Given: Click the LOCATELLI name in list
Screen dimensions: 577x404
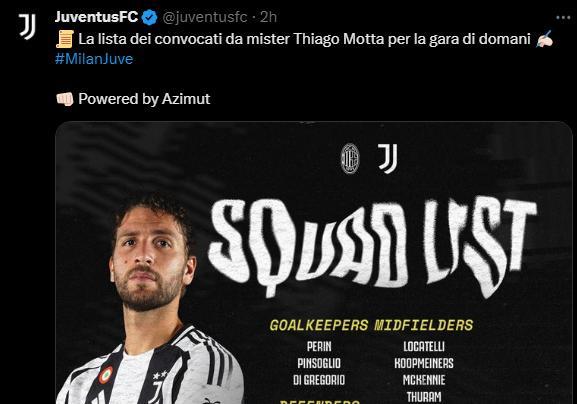Looking at the screenshot, I should click(x=424, y=347).
